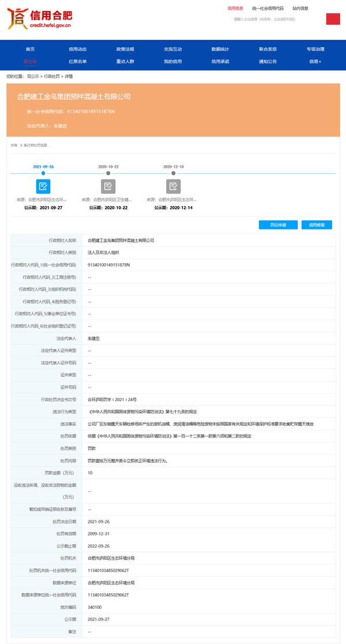Click the 罚款 penalty category value
The height and width of the screenshot is (644, 346).
[92, 448]
